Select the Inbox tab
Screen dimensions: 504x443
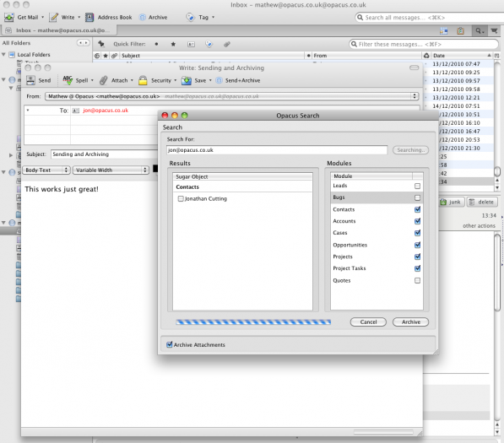[59, 30]
